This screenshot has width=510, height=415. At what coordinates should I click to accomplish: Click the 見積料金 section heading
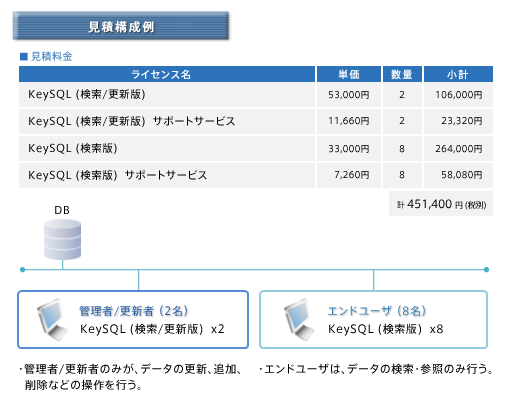(x=51, y=56)
